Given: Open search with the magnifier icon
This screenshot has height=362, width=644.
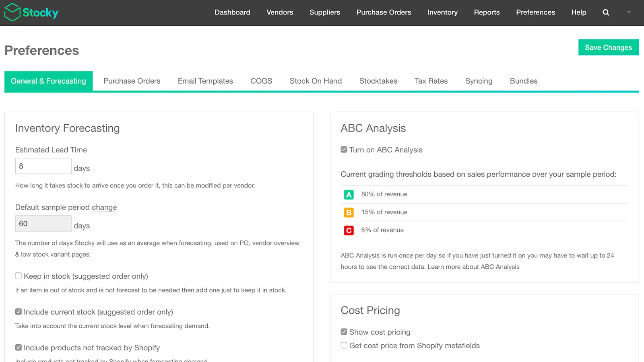Looking at the screenshot, I should point(606,12).
